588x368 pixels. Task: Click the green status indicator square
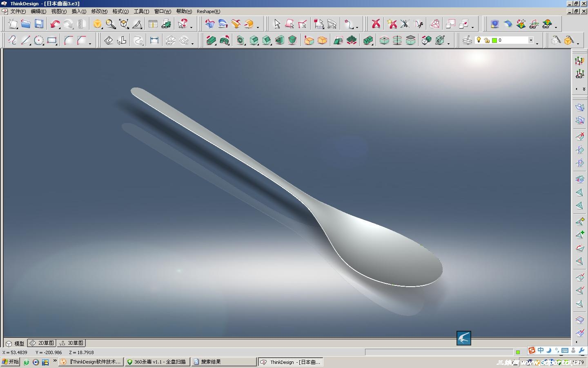518,352
